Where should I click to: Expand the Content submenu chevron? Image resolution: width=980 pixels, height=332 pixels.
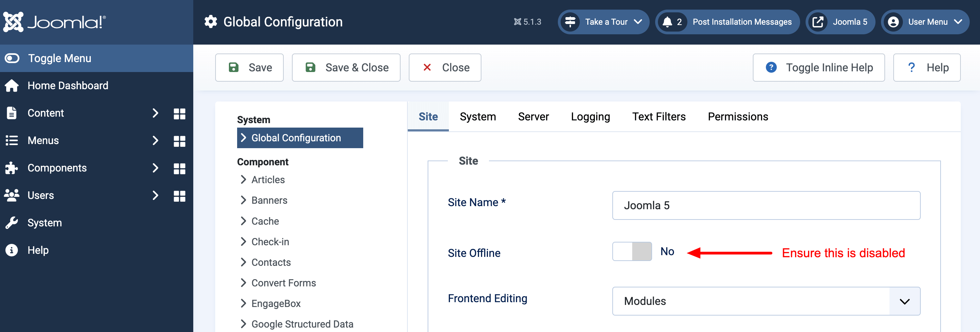pos(155,113)
